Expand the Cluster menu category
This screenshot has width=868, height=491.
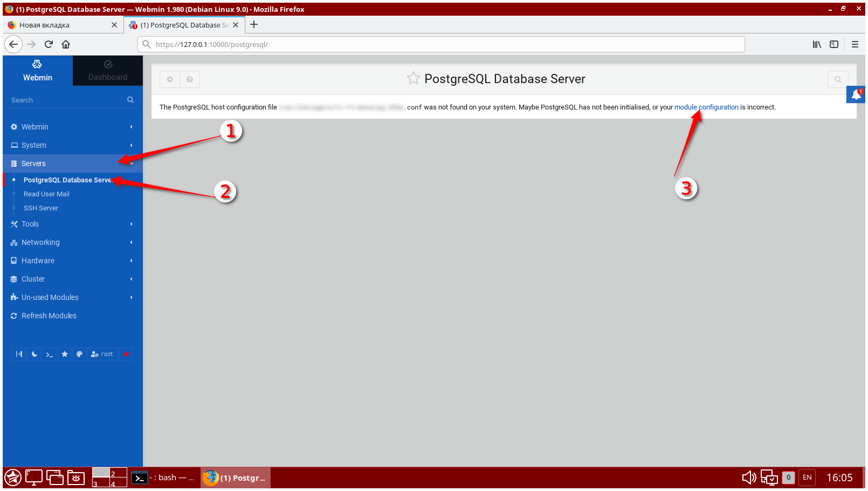[73, 279]
